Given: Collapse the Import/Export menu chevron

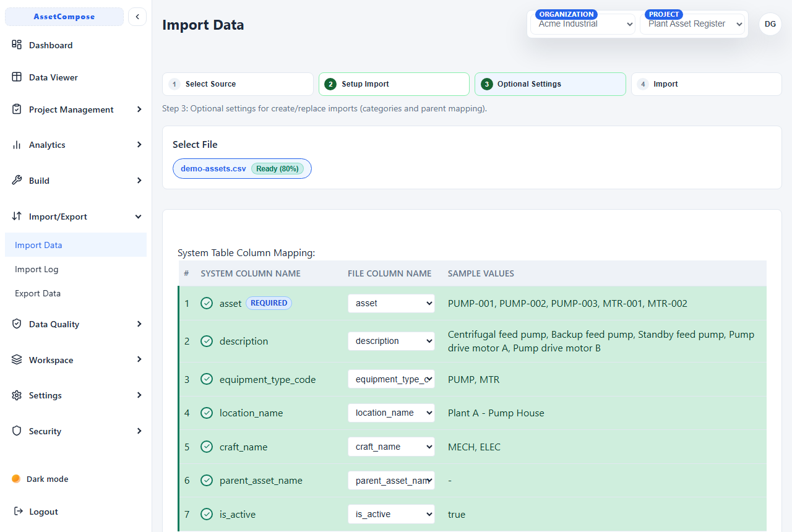Looking at the screenshot, I should [139, 217].
